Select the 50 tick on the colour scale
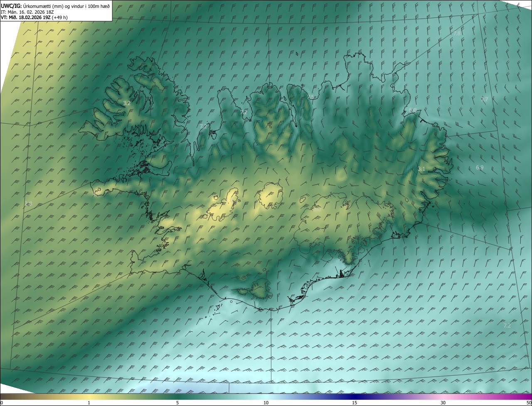532x406 pixels. 529,403
